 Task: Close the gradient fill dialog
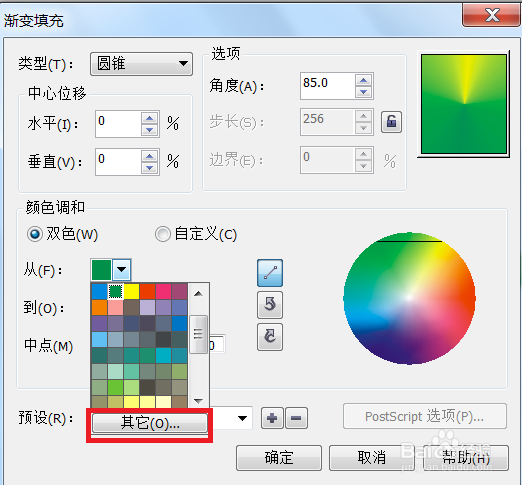[492, 15]
